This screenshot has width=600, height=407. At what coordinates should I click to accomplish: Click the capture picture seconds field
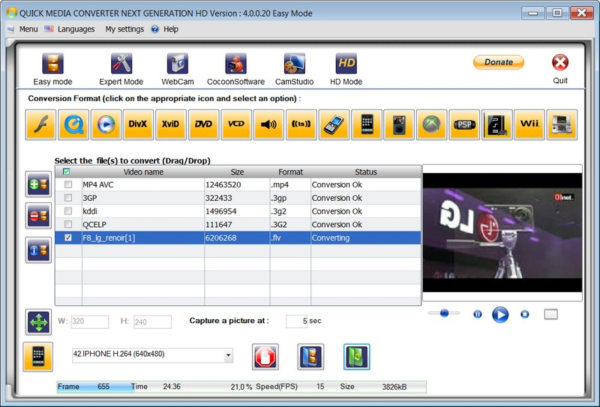(296, 321)
